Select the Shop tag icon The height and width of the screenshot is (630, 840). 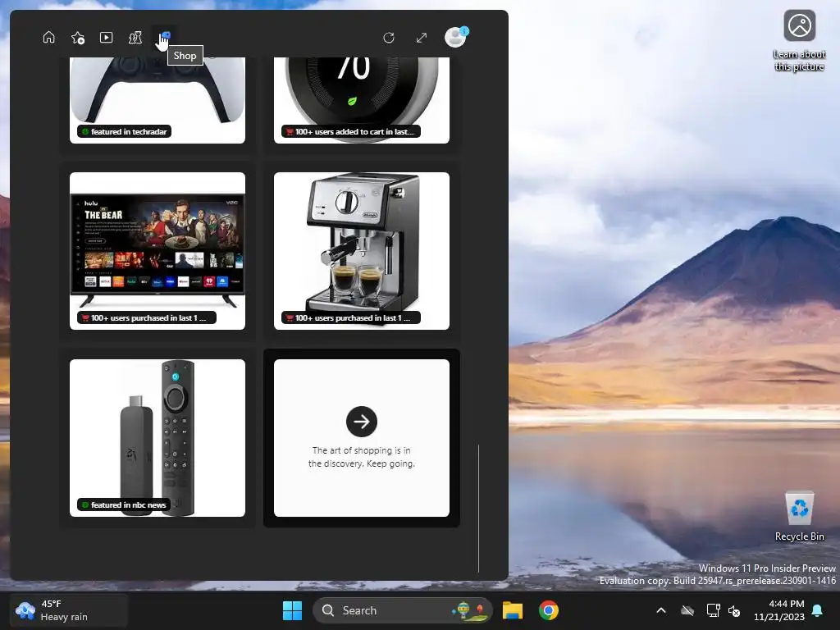pos(164,38)
